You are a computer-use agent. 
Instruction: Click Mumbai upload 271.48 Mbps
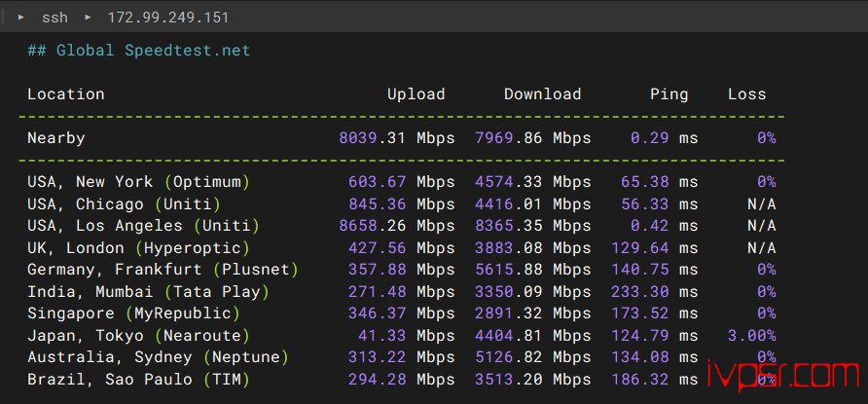[x=401, y=292]
